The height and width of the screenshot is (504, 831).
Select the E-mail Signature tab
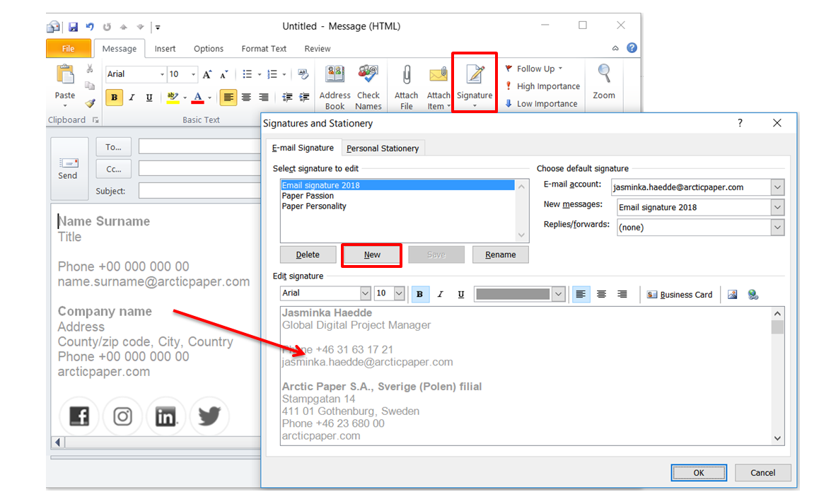coord(303,148)
